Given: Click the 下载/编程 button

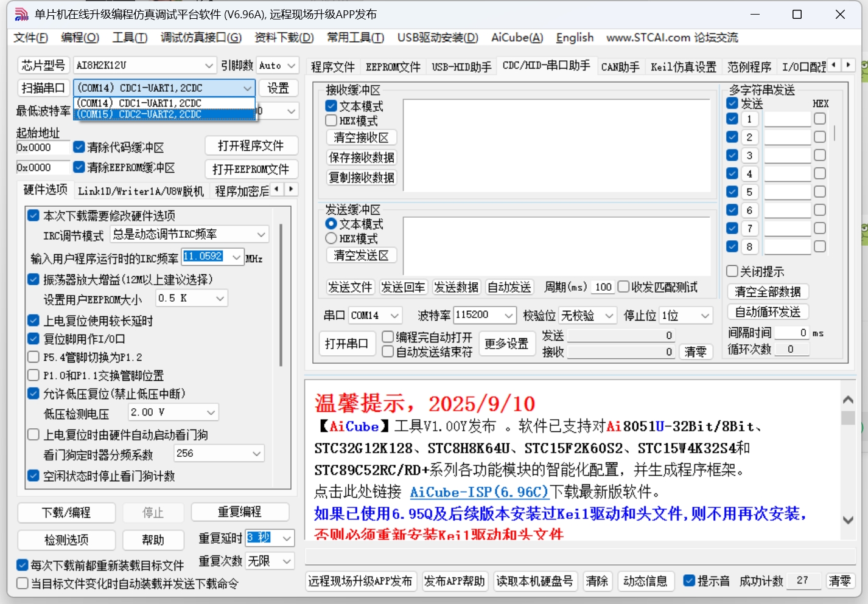Looking at the screenshot, I should 66,513.
